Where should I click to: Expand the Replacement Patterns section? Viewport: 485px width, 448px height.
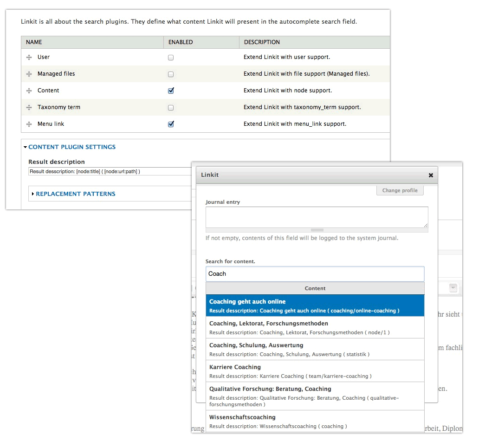click(x=75, y=194)
